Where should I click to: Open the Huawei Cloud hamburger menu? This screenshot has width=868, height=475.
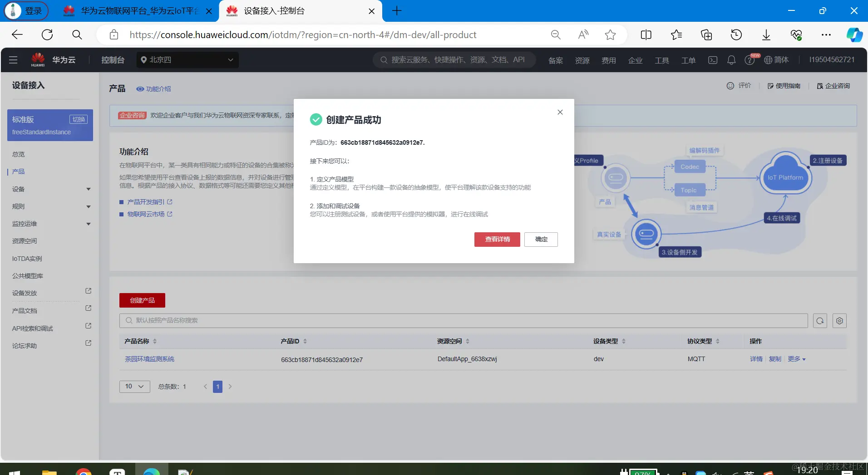click(x=13, y=60)
